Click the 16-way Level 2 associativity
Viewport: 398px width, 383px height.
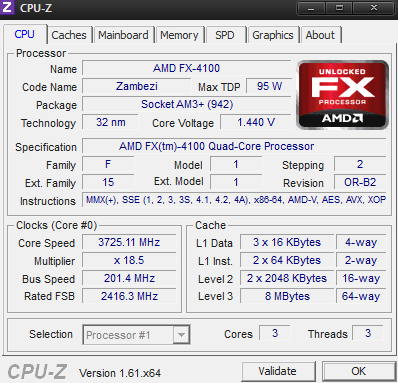[361, 278]
